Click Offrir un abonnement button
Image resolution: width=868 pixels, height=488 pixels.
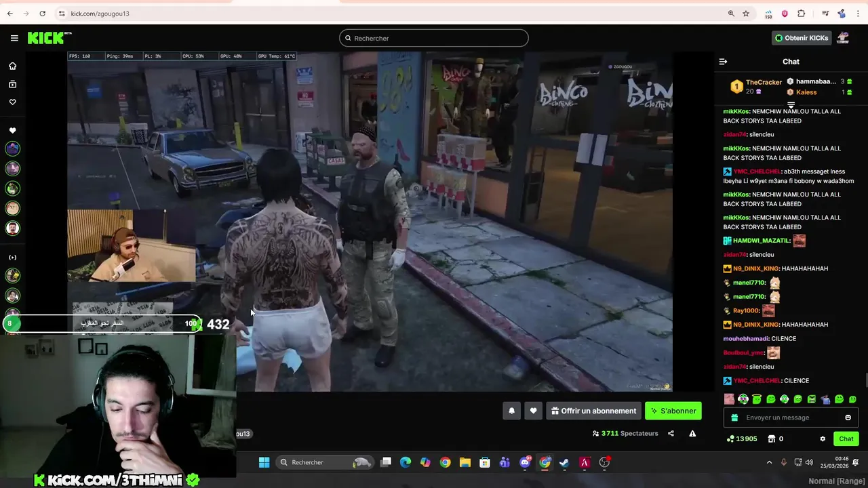pos(594,411)
